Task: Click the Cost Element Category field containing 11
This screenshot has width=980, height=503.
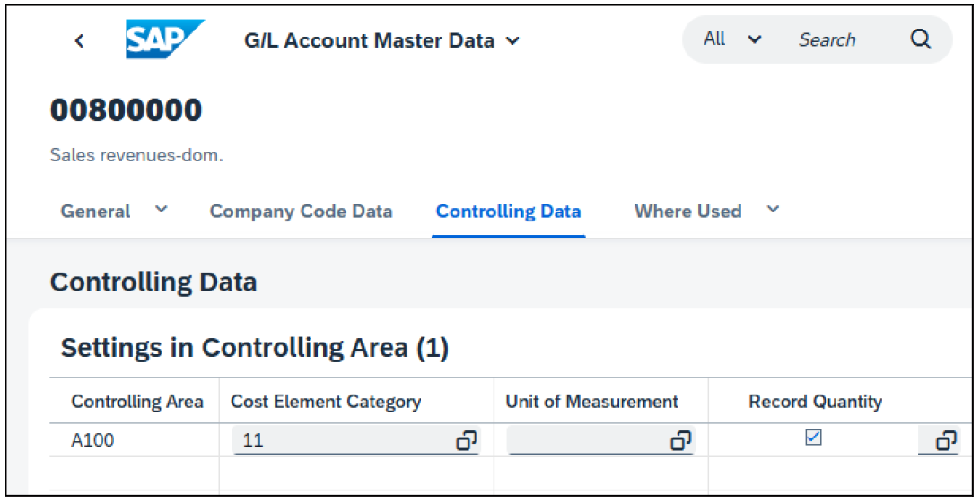Action: (341, 441)
